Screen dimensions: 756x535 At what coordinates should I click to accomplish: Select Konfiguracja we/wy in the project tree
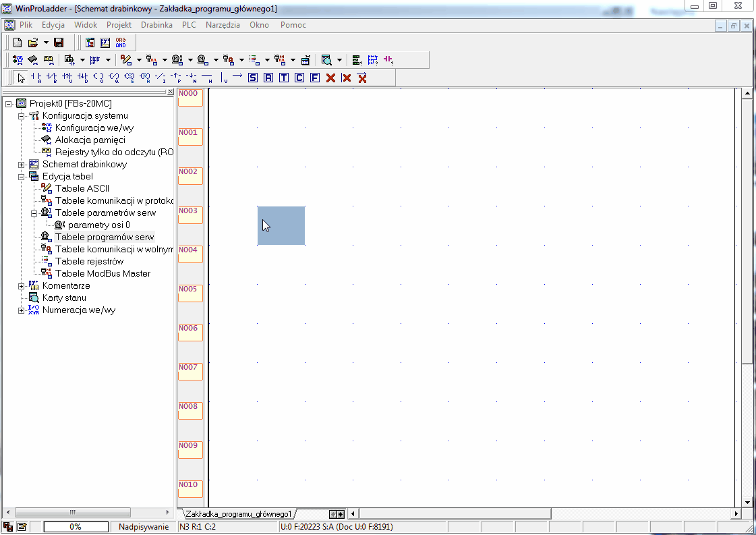94,128
